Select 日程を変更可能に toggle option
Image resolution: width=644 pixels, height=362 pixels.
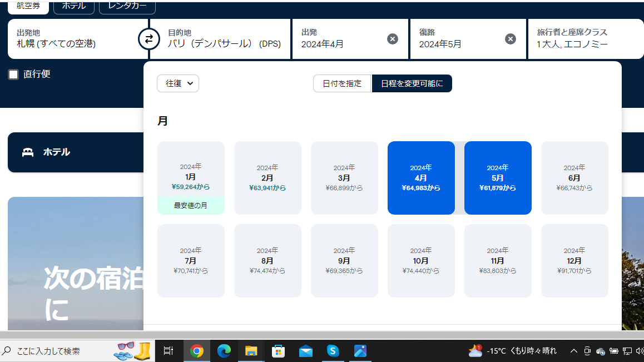[x=412, y=83]
